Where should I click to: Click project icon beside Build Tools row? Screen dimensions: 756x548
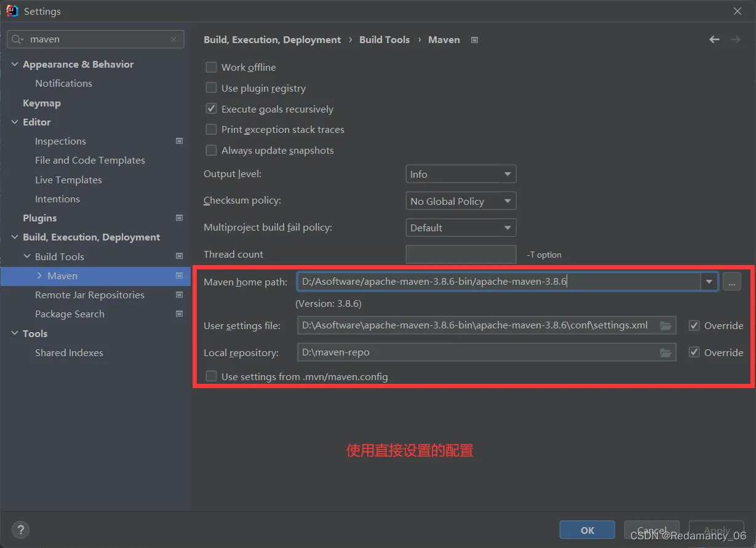click(179, 256)
